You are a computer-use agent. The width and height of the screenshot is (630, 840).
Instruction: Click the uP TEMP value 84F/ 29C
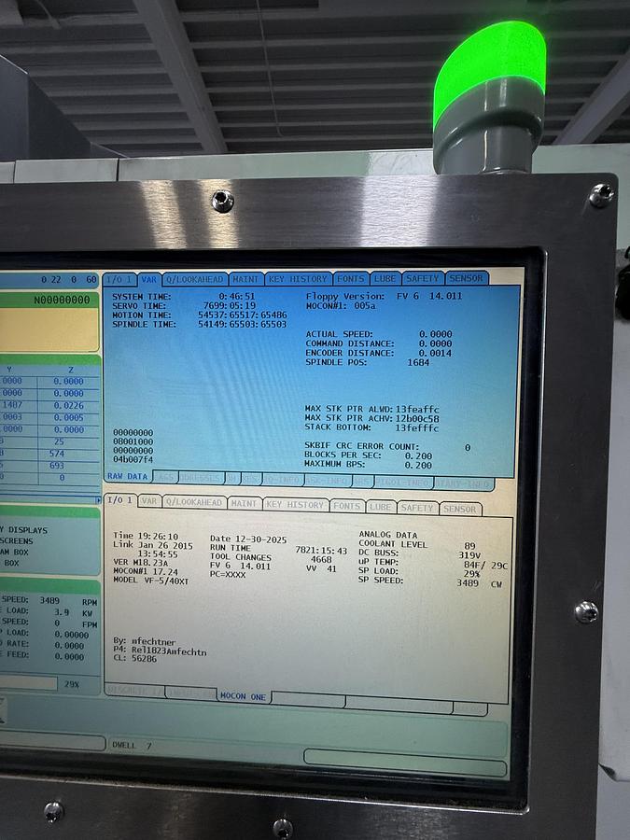click(485, 565)
